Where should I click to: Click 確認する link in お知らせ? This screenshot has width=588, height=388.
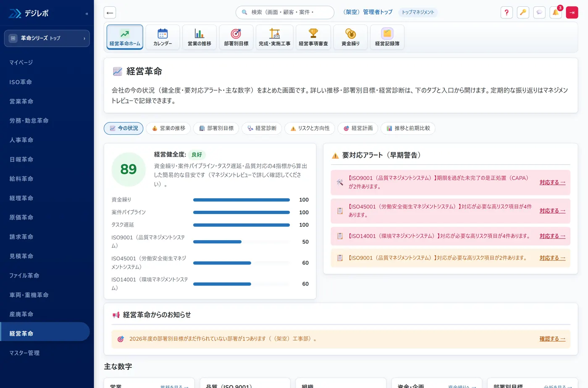(x=552, y=339)
